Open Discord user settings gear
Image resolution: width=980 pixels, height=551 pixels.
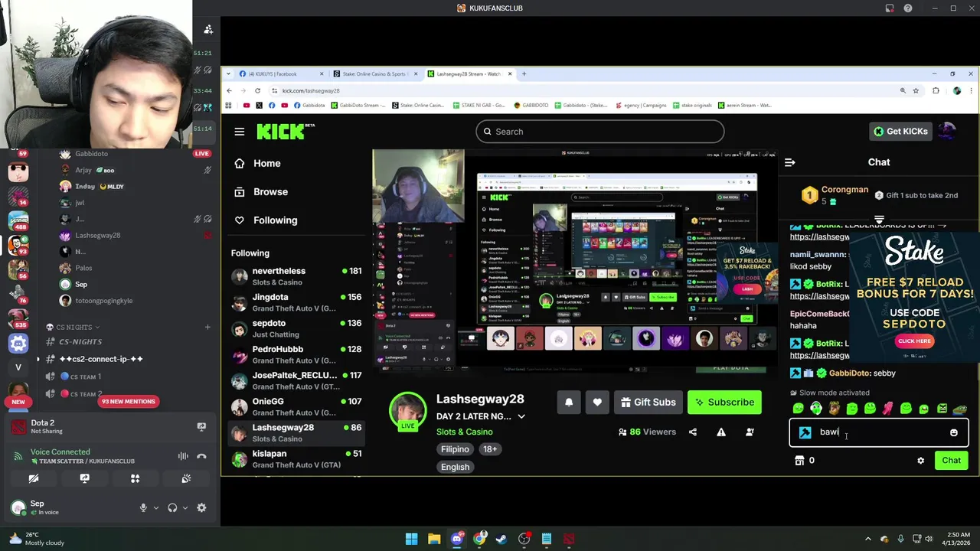[201, 507]
